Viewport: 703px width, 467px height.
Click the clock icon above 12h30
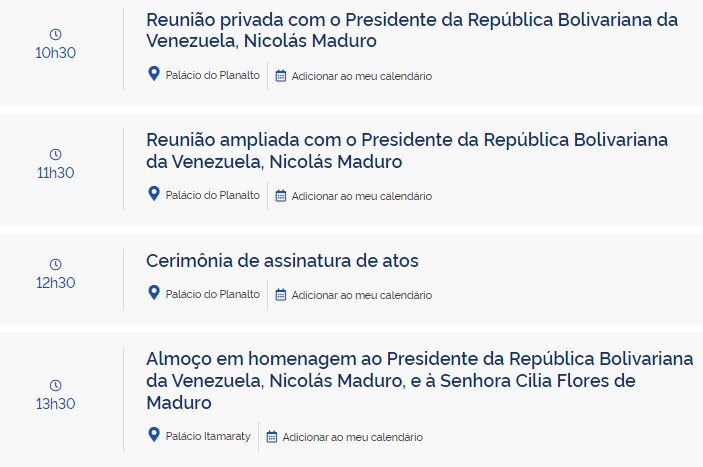[56, 264]
